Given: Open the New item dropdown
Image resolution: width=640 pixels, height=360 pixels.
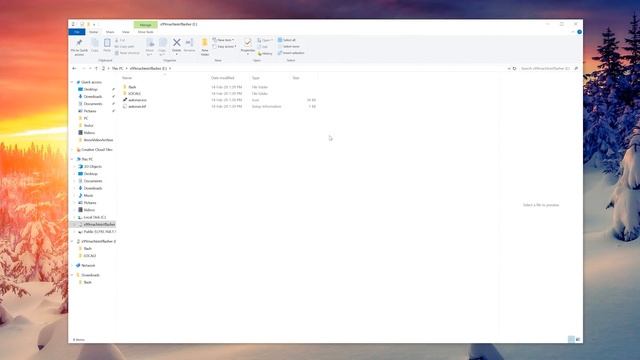Looking at the screenshot, I should [223, 40].
